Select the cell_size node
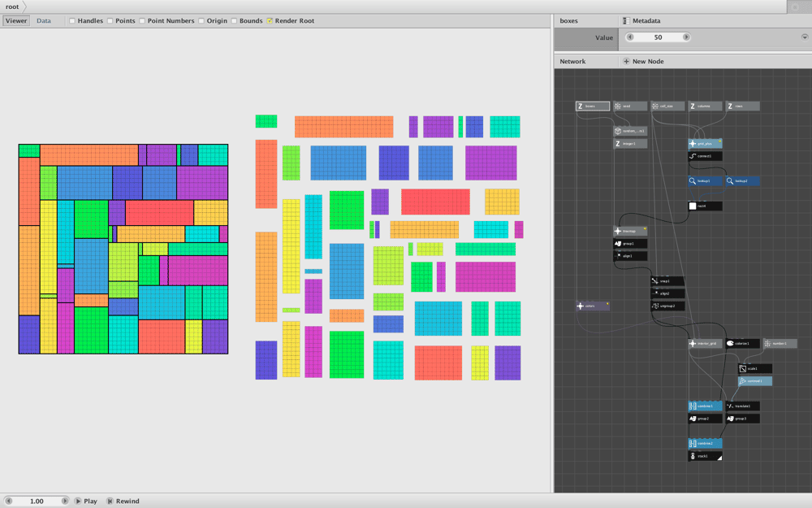This screenshot has width=812, height=508. pyautogui.click(x=667, y=106)
